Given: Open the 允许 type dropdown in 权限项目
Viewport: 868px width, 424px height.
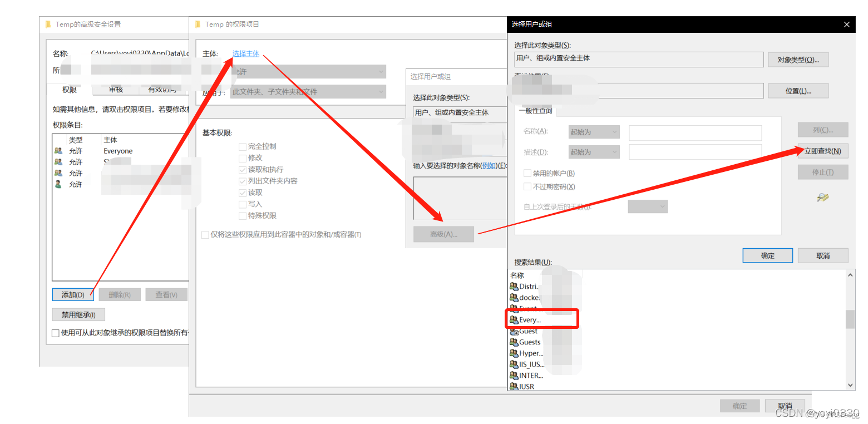Looking at the screenshot, I should coord(308,72).
